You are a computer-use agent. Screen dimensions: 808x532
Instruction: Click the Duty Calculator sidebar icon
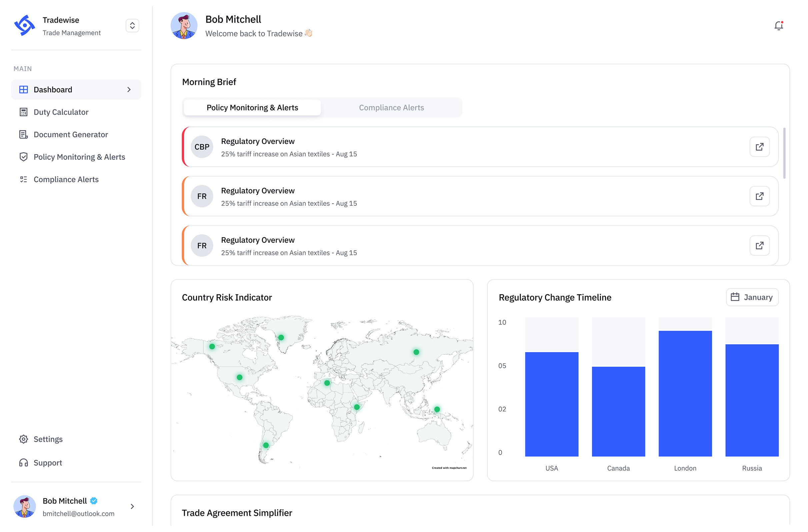[23, 112]
